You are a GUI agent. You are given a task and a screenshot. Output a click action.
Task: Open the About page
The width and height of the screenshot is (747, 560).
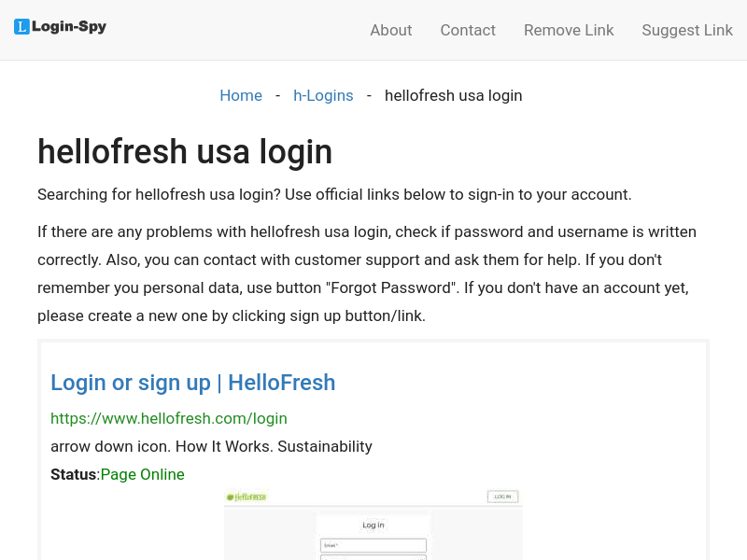pyautogui.click(x=390, y=30)
